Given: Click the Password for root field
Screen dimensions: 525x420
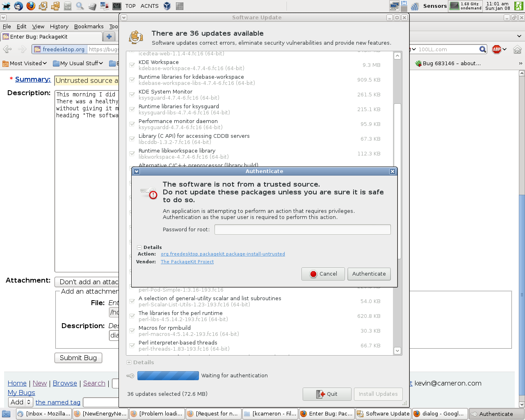Looking at the screenshot, I should (x=302, y=229).
